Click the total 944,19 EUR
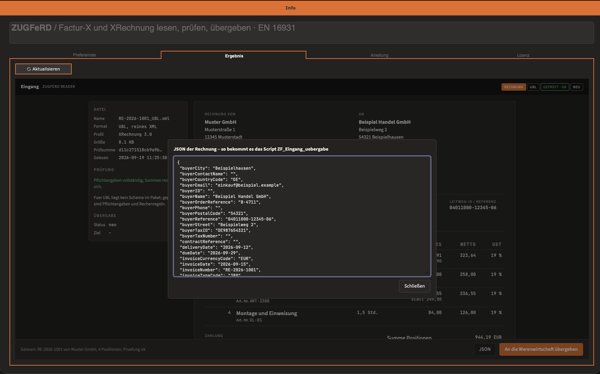Viewport: 600px width, 374px height. 488,337
